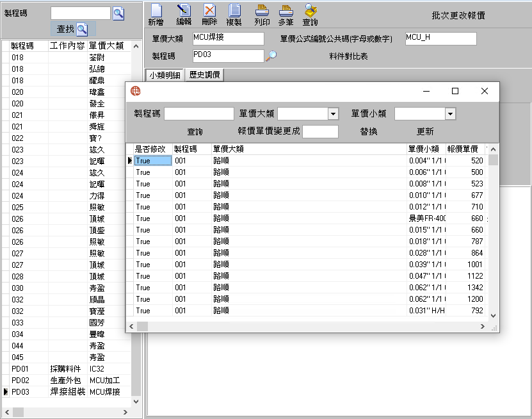This screenshot has width=532, height=419.
Task: Click the field containing MCU_H
Action: [440, 38]
